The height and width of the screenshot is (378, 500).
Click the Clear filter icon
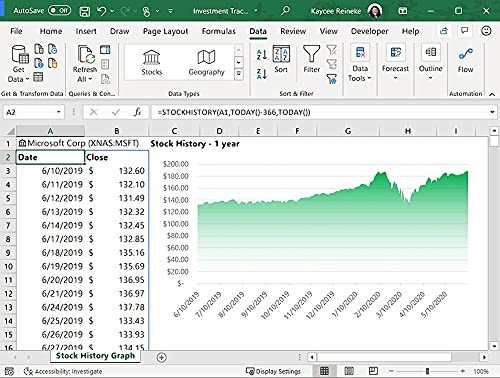point(332,50)
